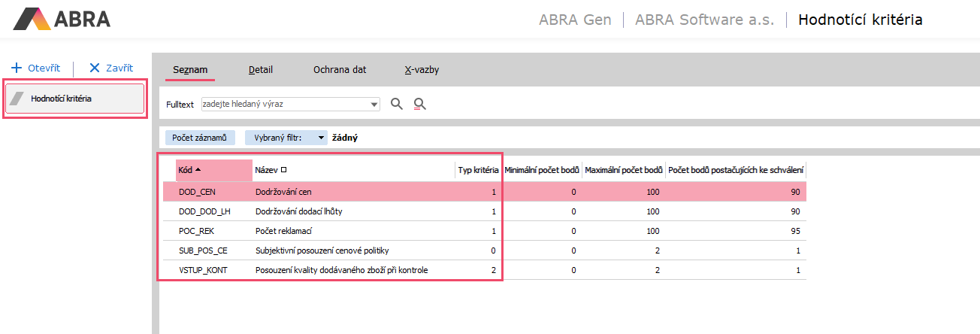Click the grey slash icon beside Hodnotící kritéria
Viewport: 980px width, 334px height.
[17, 99]
